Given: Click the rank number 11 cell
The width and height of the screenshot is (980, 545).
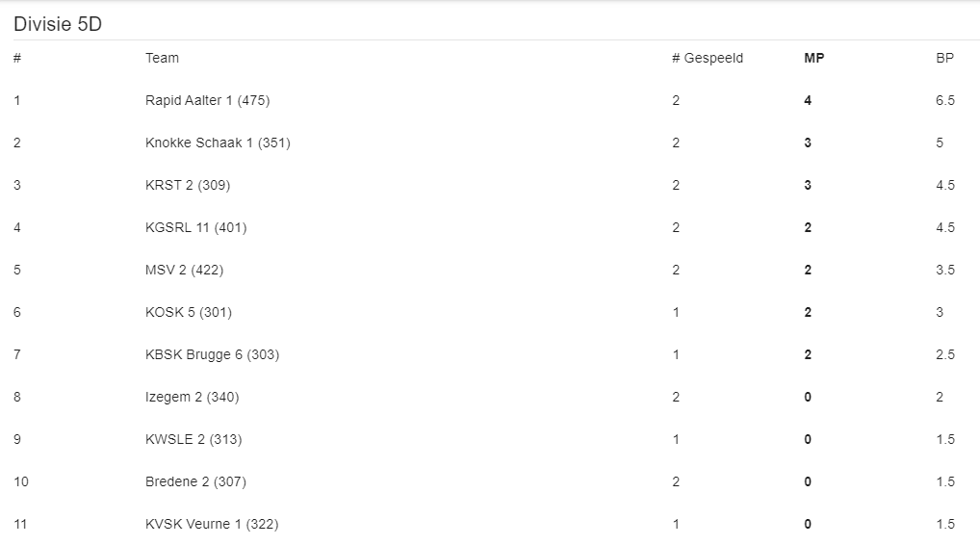Looking at the screenshot, I should tap(20, 525).
